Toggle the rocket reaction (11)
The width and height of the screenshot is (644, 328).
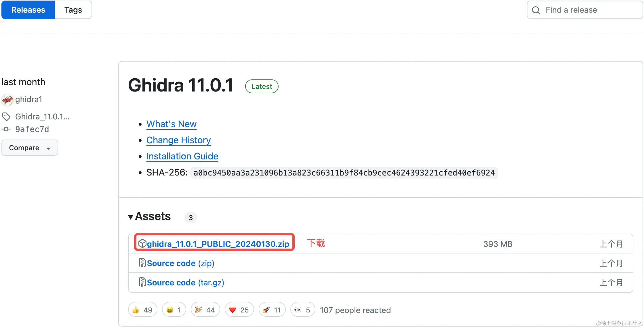272,310
